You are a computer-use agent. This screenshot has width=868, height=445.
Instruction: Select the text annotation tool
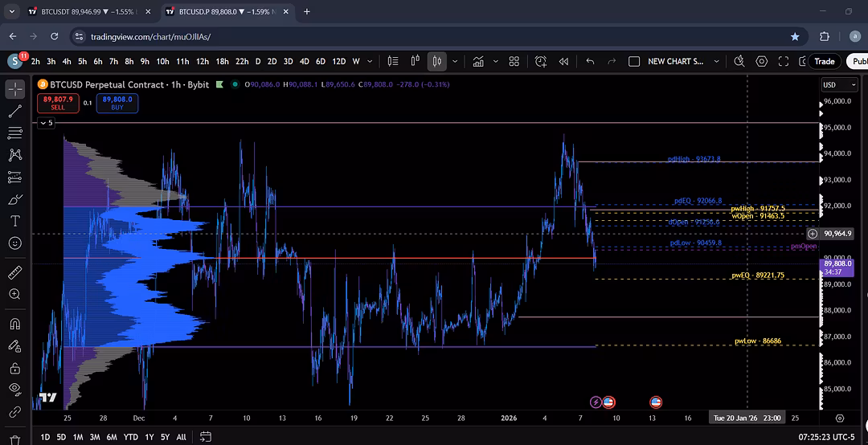click(x=14, y=221)
